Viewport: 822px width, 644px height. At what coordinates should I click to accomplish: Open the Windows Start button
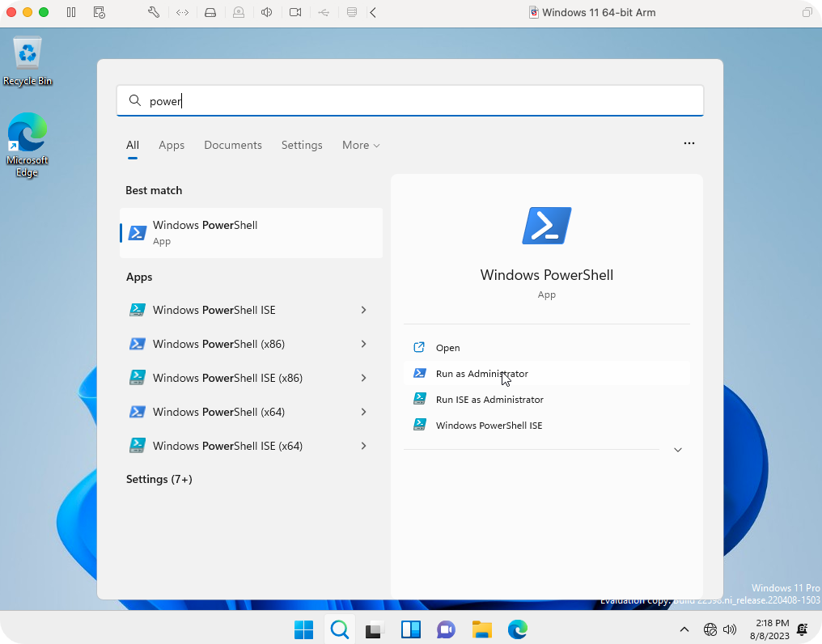(x=303, y=629)
